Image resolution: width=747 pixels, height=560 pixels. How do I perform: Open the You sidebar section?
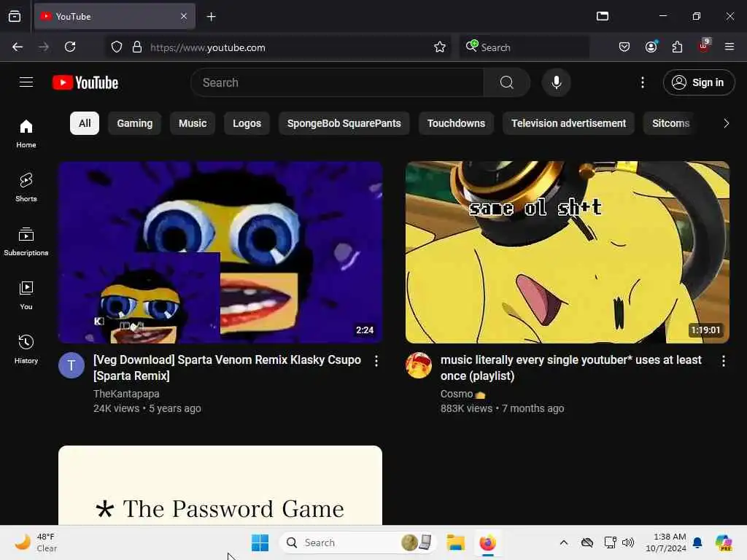tap(26, 295)
